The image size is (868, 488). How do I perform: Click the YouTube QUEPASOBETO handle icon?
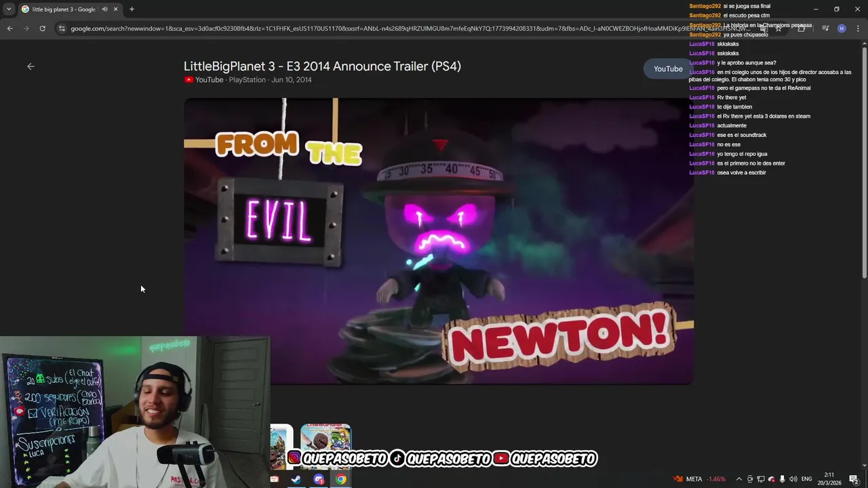tap(501, 459)
